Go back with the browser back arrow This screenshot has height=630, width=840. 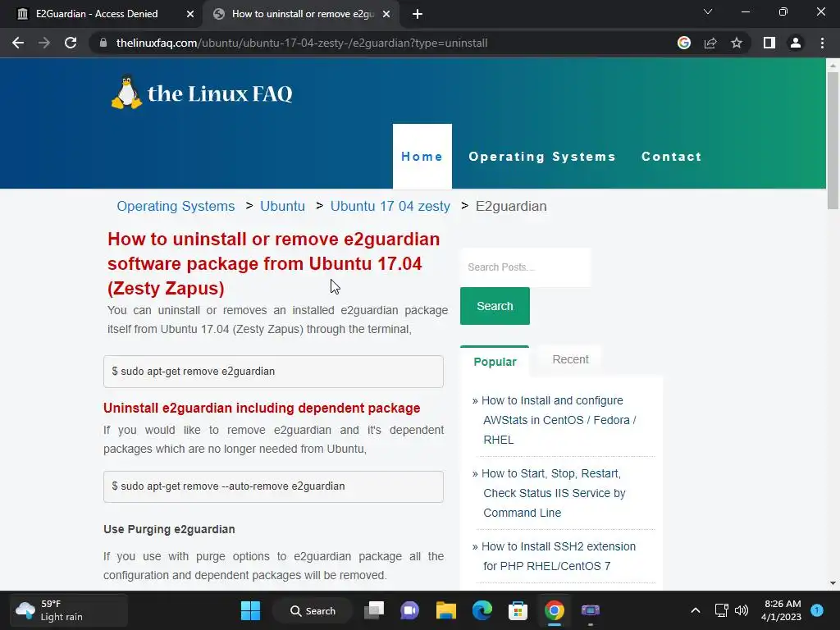point(18,43)
